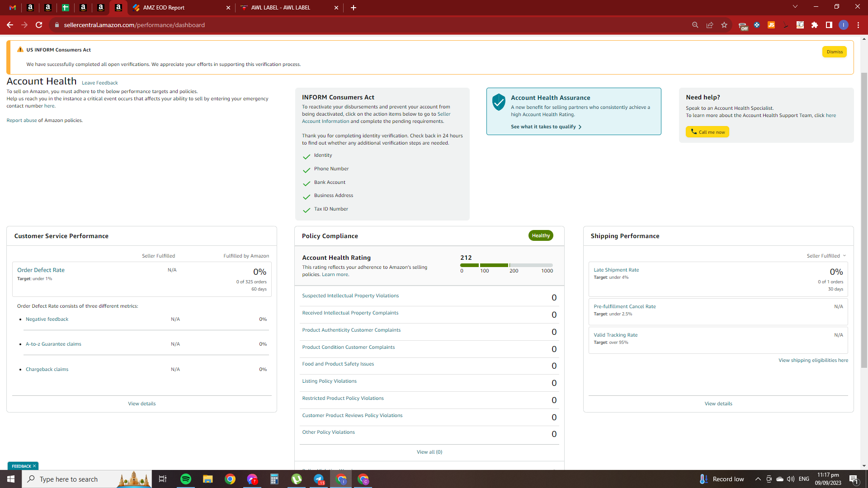The width and height of the screenshot is (868, 488).
Task: Click the Healthy status badge
Action: point(541,235)
